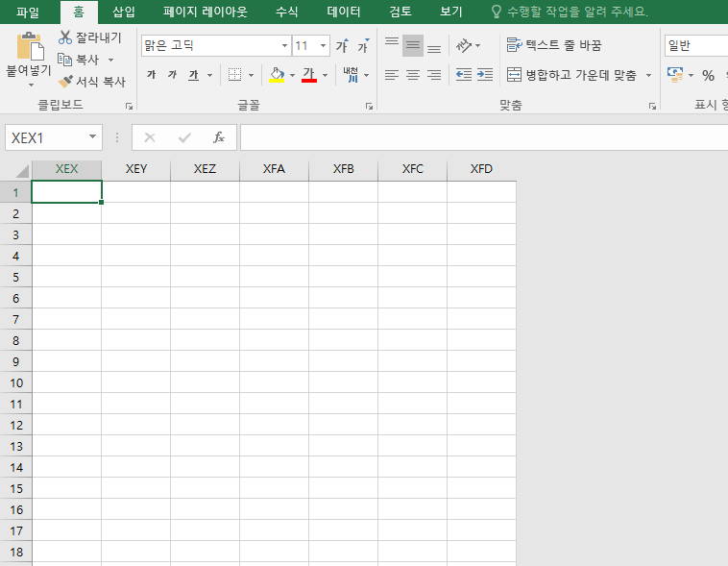Click the Paste clipboard icon
728x566 pixels.
[x=30, y=46]
